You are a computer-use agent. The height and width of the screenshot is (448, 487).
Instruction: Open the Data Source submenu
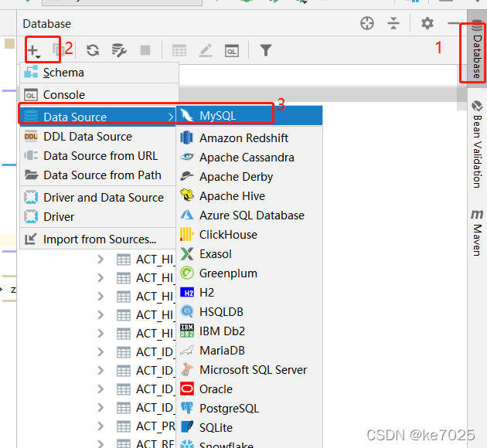pos(98,117)
